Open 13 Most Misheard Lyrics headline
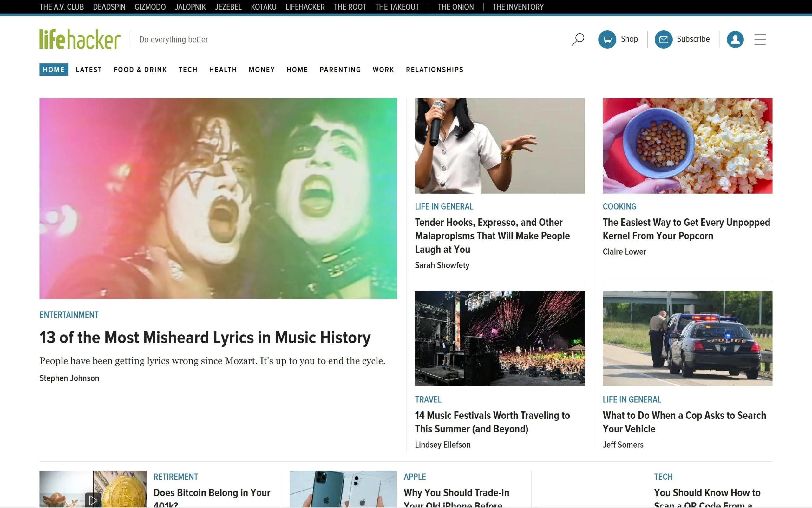Image resolution: width=812 pixels, height=508 pixels. [205, 337]
